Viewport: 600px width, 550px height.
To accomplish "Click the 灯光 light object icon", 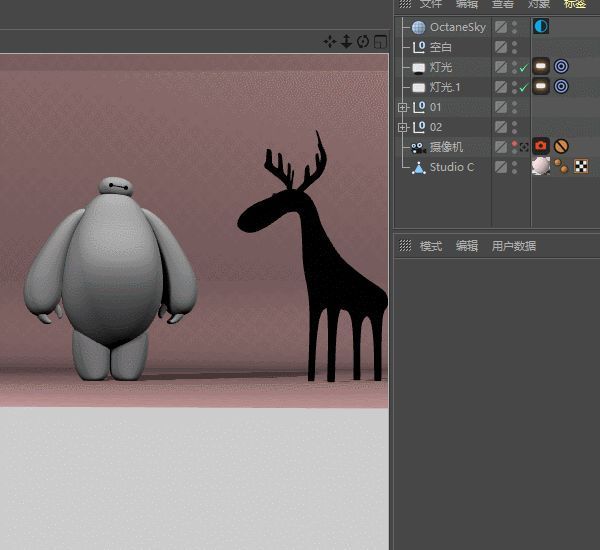I will (x=418, y=68).
